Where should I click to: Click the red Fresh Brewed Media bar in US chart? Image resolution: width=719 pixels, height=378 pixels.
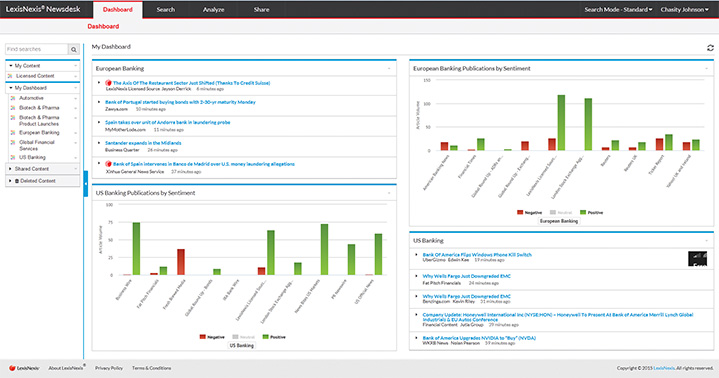coord(181,262)
